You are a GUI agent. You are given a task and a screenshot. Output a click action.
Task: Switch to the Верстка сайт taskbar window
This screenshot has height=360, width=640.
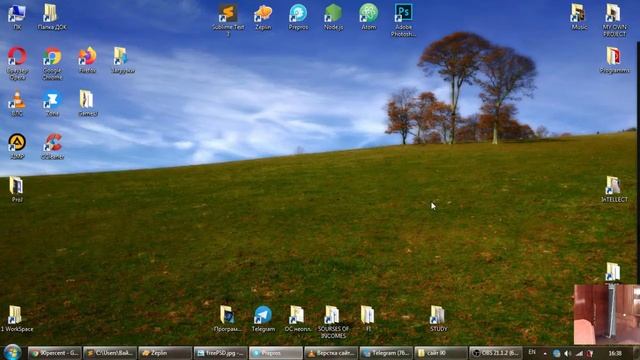(331, 353)
